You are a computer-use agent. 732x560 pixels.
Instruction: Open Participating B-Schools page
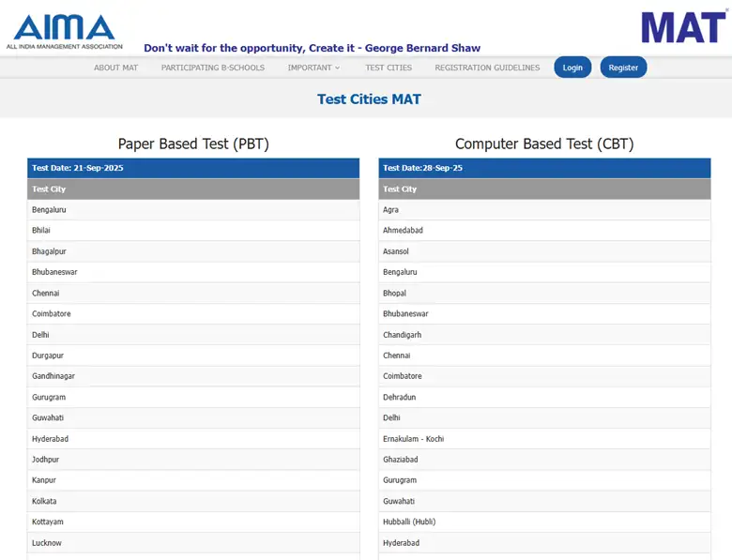point(213,68)
